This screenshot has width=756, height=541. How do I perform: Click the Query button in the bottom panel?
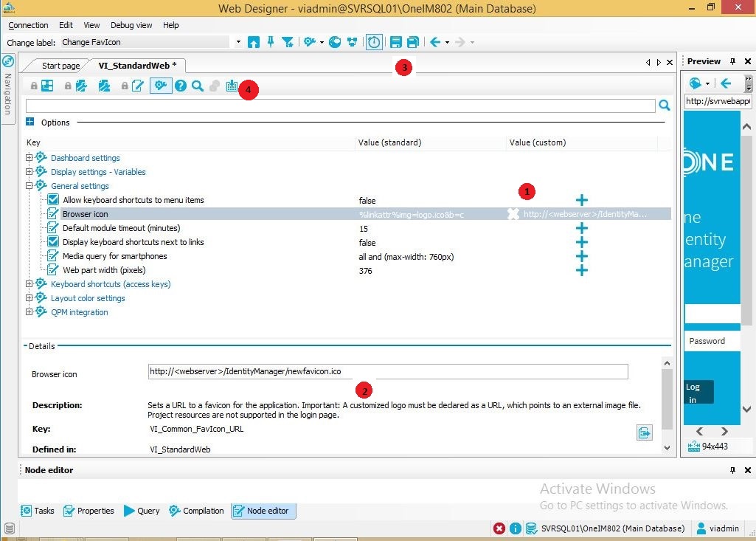click(142, 511)
